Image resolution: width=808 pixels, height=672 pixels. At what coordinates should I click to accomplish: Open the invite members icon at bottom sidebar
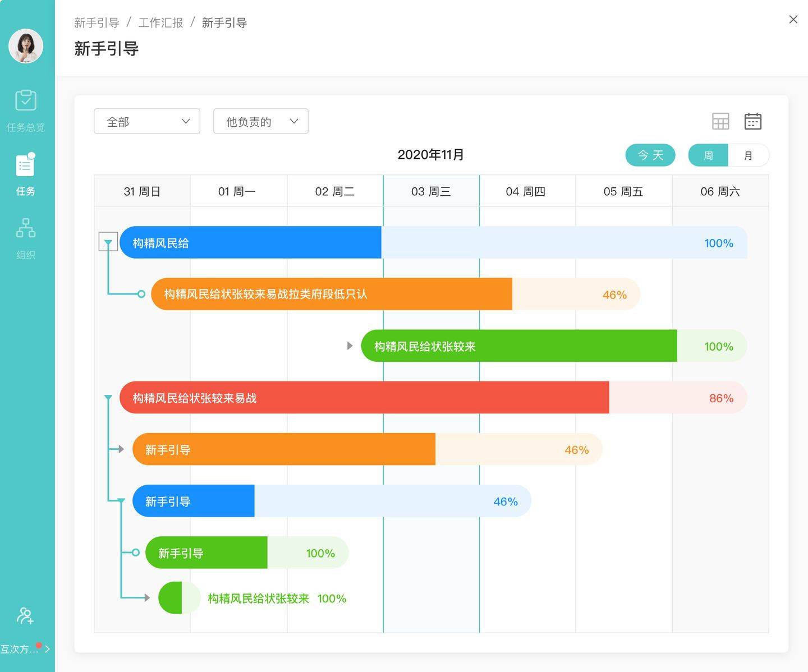25,616
